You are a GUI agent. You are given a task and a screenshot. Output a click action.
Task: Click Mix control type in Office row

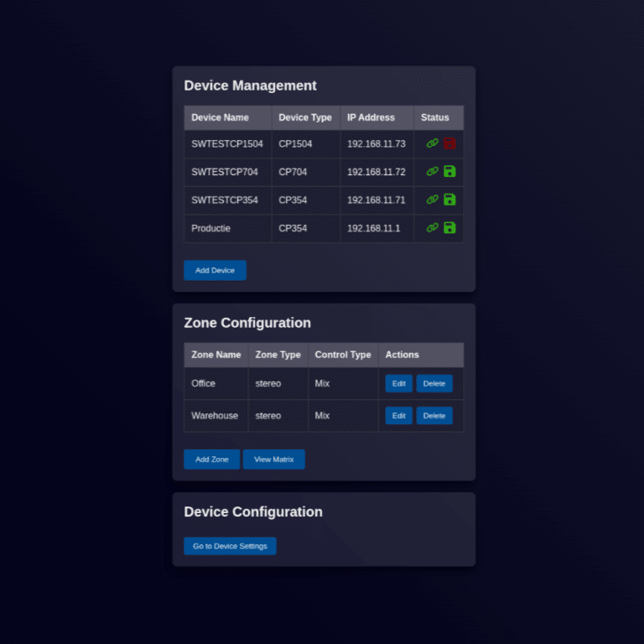[322, 383]
